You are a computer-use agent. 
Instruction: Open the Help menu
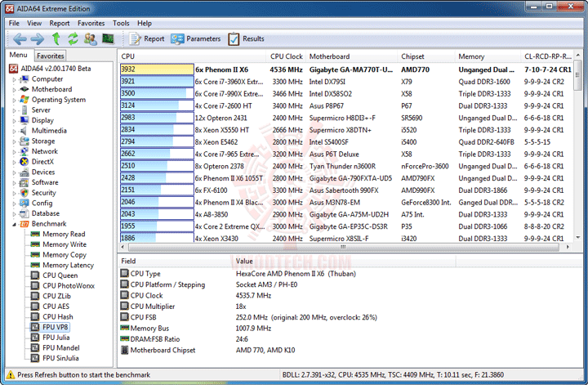click(x=145, y=23)
